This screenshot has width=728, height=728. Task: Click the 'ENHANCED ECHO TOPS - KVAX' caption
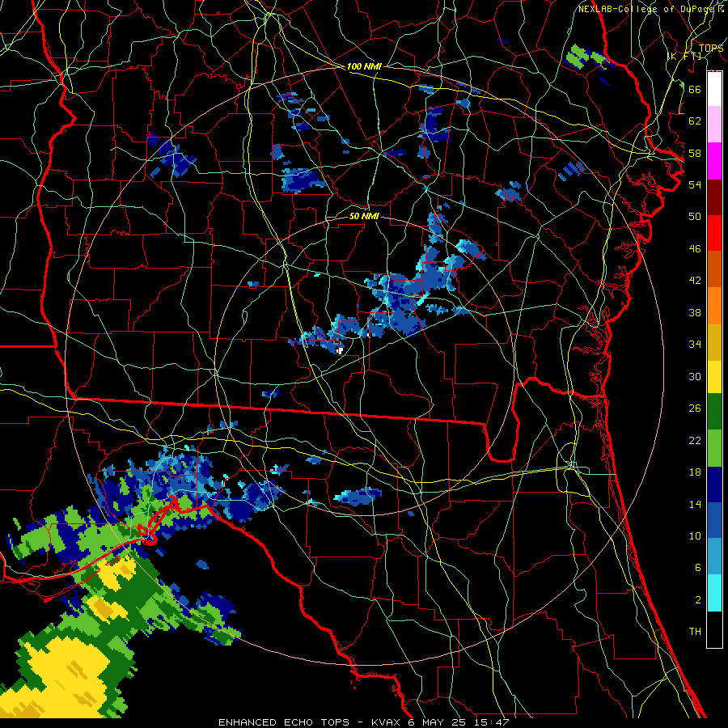tap(309, 722)
